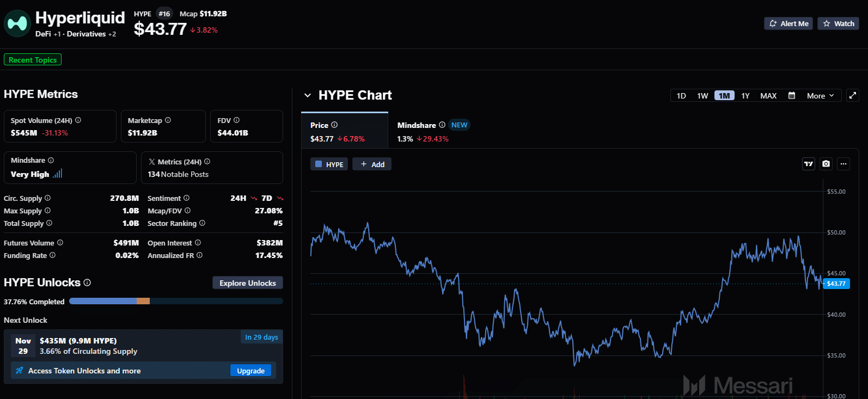Image resolution: width=868 pixels, height=399 pixels.
Task: Click the HYPE blue color swatch
Action: click(319, 164)
